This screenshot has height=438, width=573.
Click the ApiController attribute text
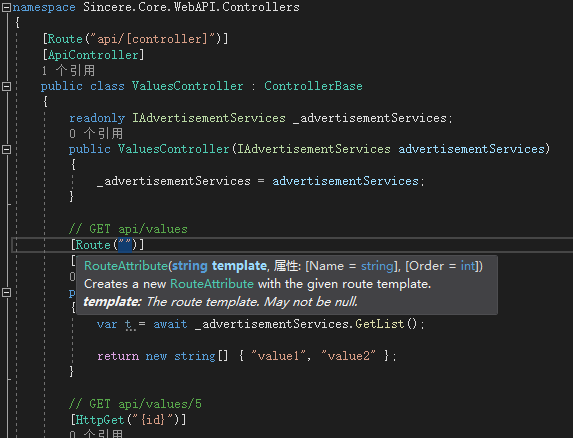tap(93, 55)
